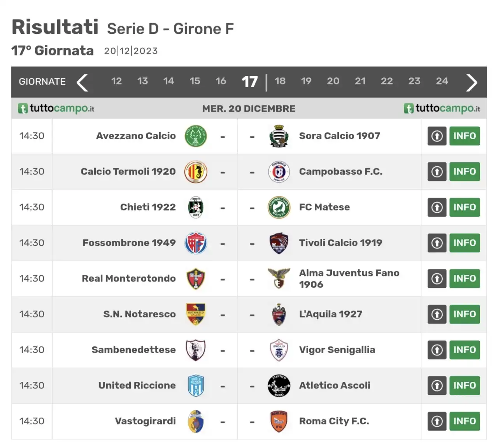Select the Tivoli Calcio 1919 eagle crest
498x448 pixels.
pyautogui.click(x=279, y=243)
